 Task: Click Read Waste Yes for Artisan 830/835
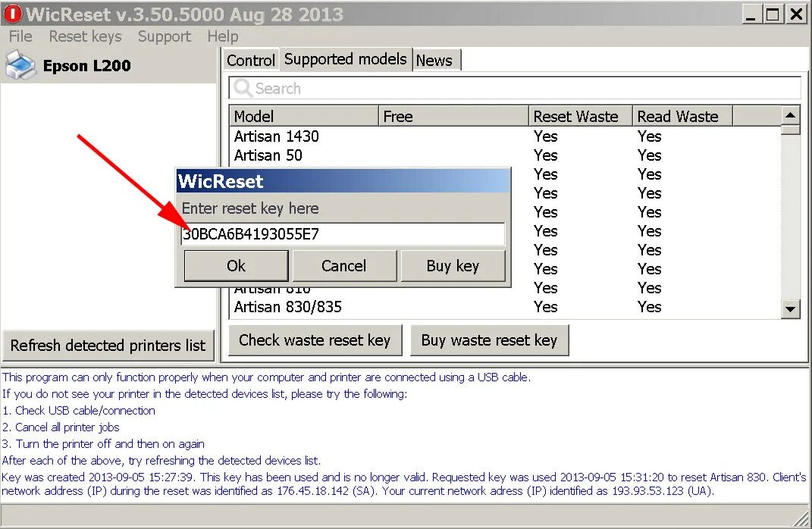(650, 307)
